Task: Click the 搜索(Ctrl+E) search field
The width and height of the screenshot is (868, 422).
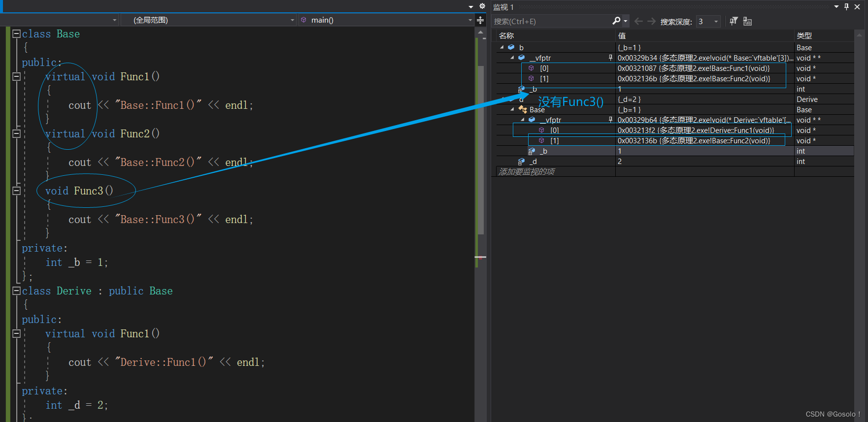Action: pos(551,21)
